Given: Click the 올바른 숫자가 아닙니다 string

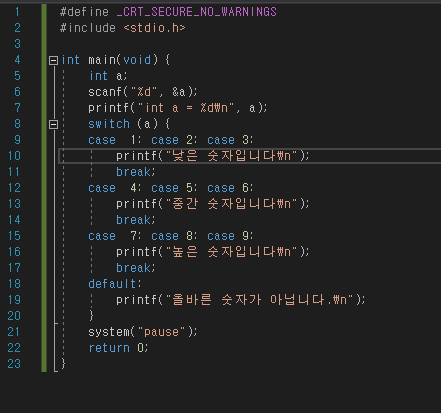Looking at the screenshot, I should (x=259, y=300).
